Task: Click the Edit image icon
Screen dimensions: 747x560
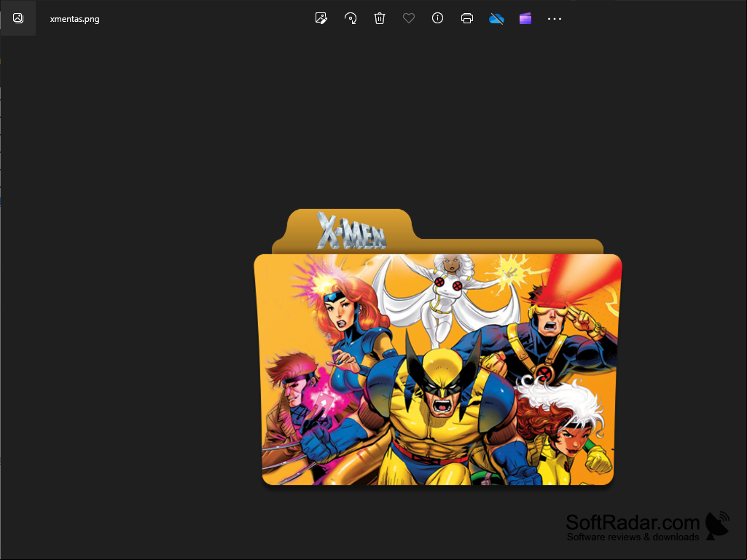Action: click(x=321, y=19)
